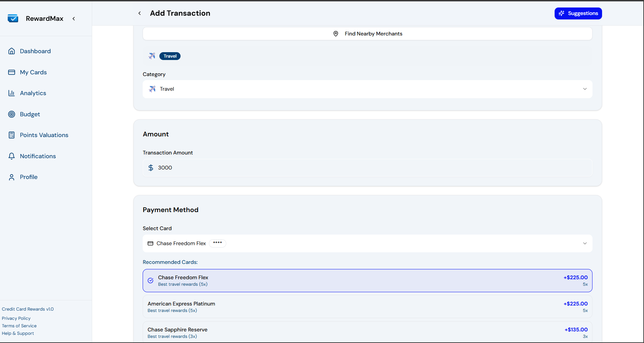Click airplane icon inside Category dropdown
This screenshot has width=644, height=343.
pos(153,89)
